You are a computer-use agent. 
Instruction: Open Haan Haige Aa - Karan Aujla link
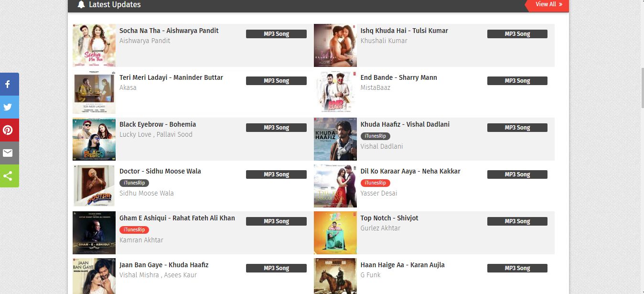[403, 265]
